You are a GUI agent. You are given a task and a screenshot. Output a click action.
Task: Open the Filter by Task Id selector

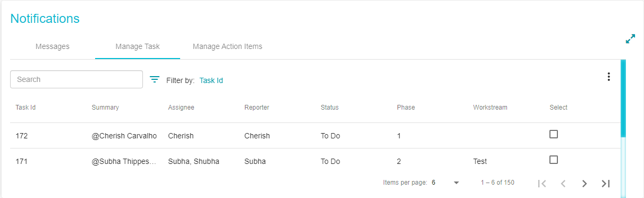point(211,80)
